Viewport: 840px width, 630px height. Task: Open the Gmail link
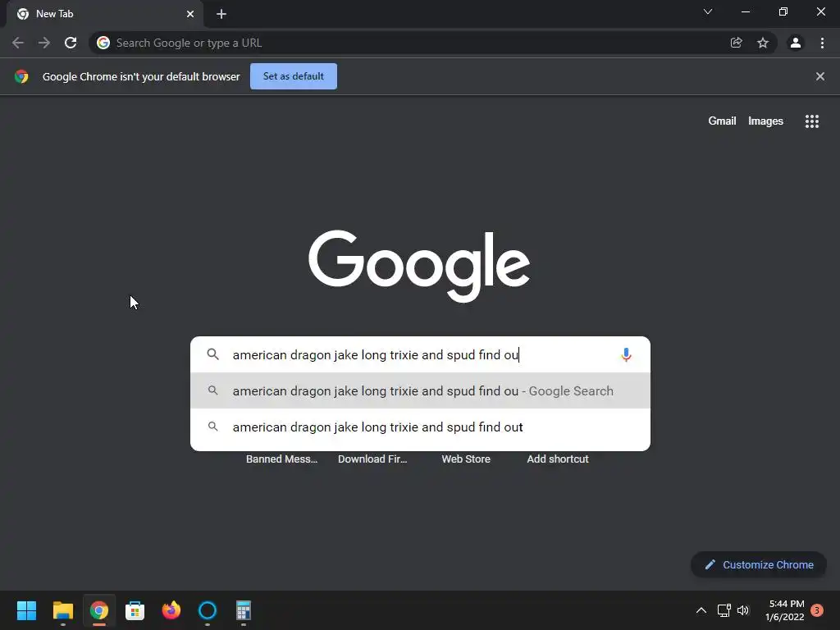(722, 121)
